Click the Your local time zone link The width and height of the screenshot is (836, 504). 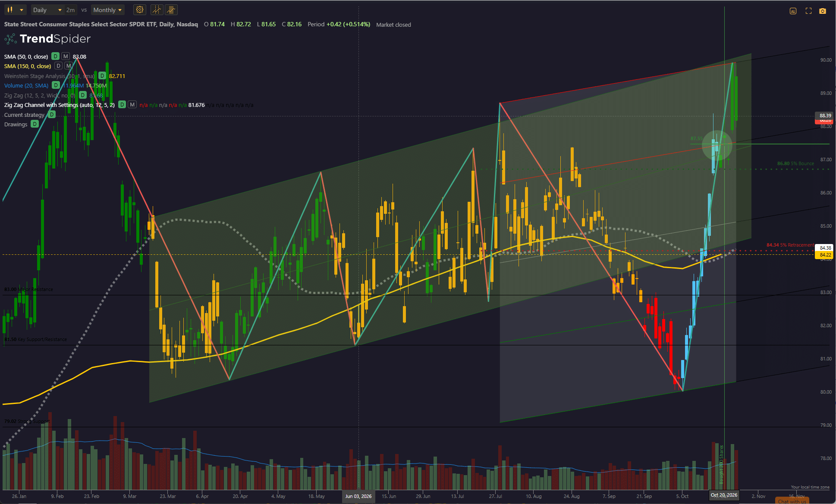tap(810, 487)
